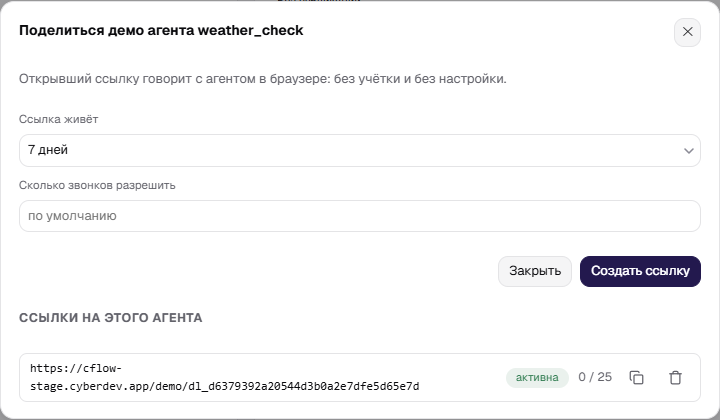Click the Создать ссылку button

(x=640, y=271)
